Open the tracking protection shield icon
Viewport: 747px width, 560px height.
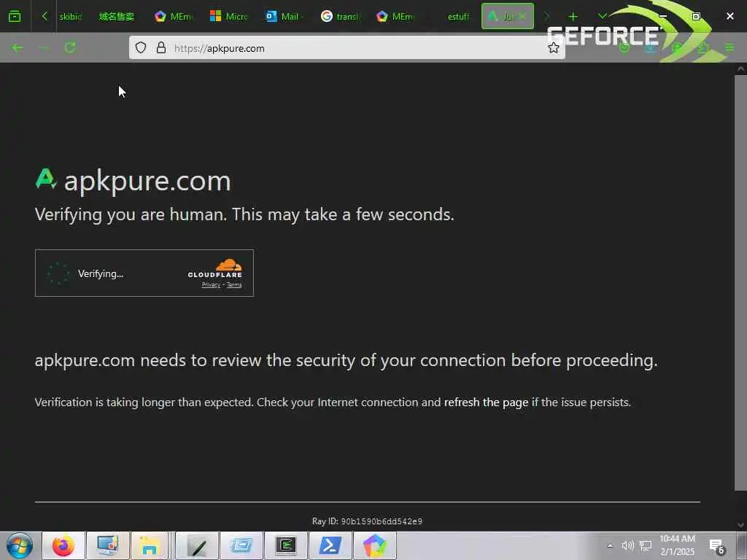pos(141,47)
